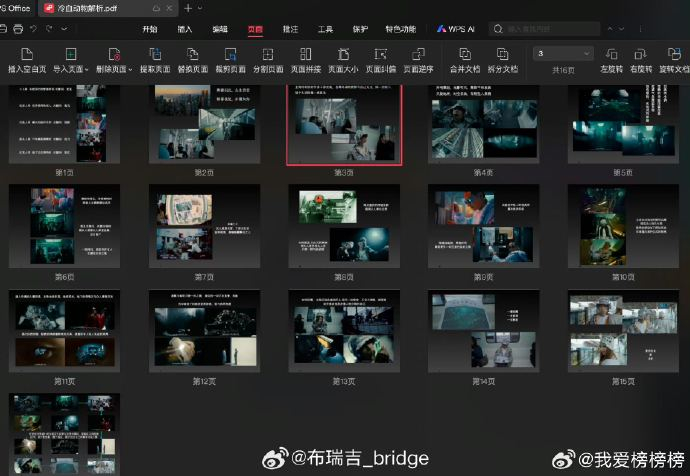Click the Delete Pages (删除页面) icon
The width and height of the screenshot is (690, 476).
tap(114, 54)
